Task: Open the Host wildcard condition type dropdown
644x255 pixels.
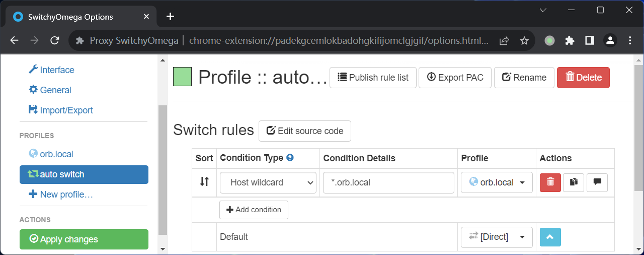Action: 268,182
